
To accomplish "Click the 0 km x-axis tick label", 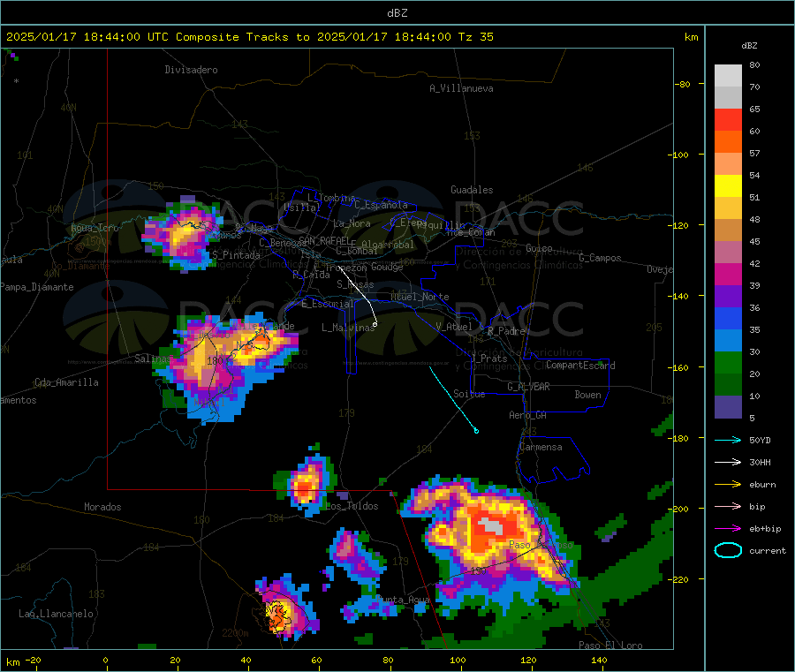I will tap(105, 660).
